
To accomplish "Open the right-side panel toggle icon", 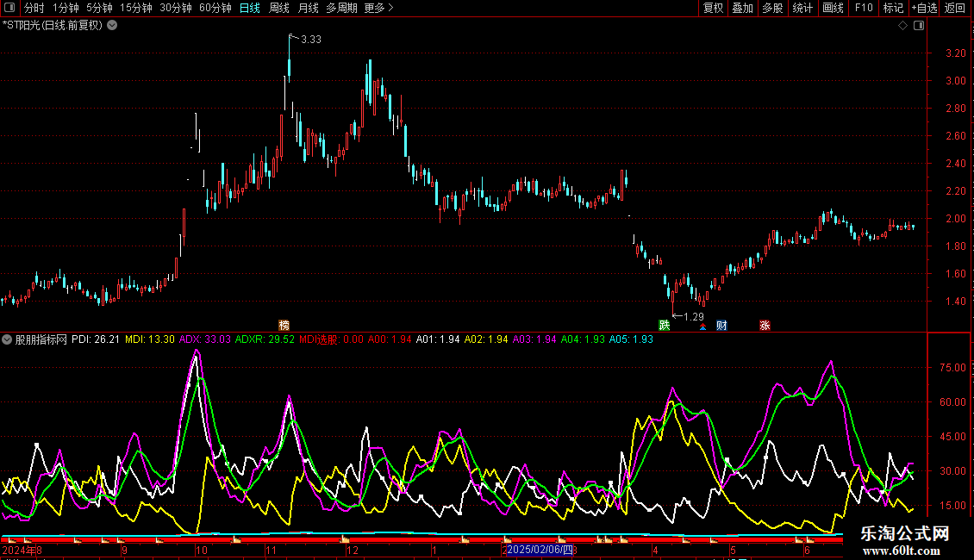I will (919, 26).
